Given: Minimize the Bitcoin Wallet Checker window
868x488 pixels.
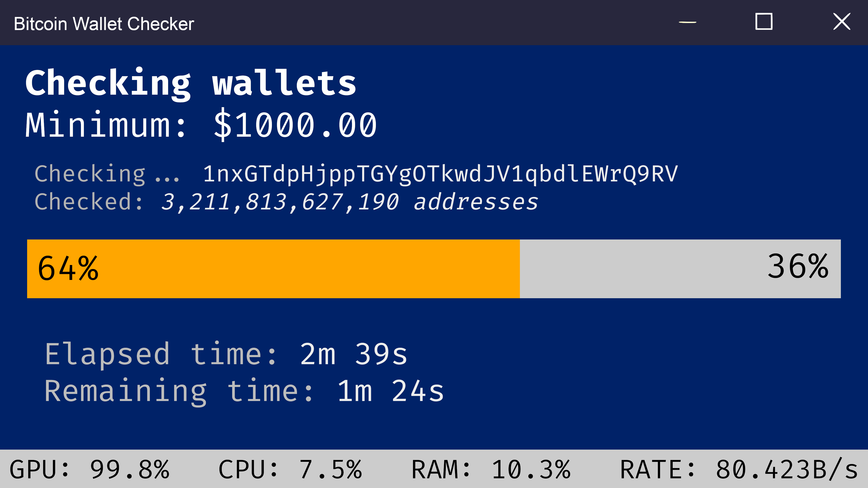Looking at the screenshot, I should click(x=687, y=22).
